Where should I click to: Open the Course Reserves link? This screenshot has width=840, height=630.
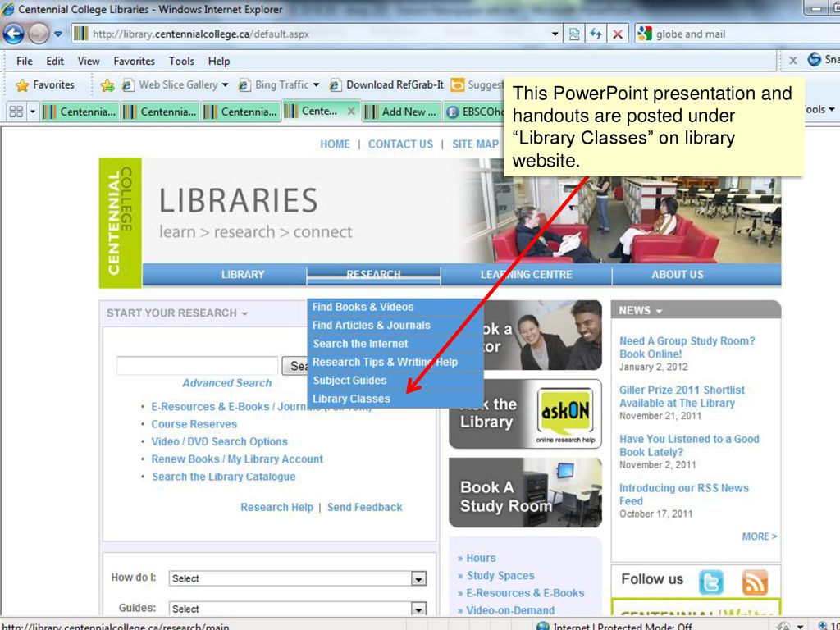click(194, 424)
